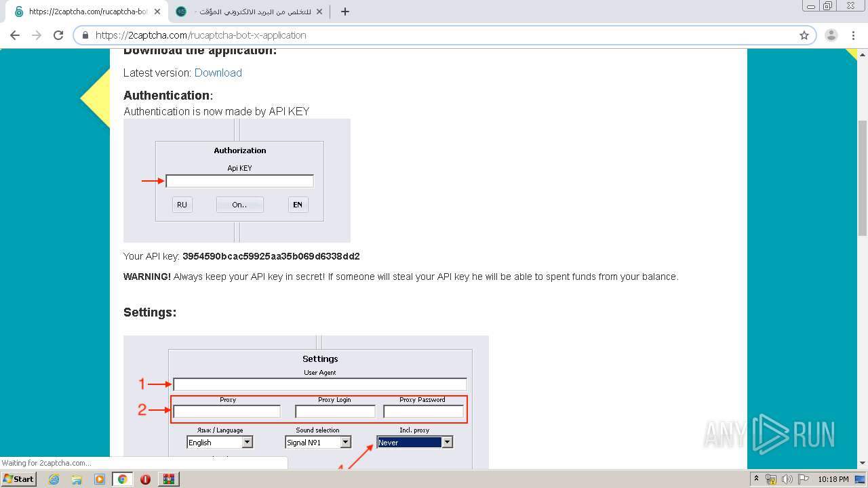This screenshot has width=868, height=488.
Task: Click the Settings screenshot image
Action: tap(306, 402)
